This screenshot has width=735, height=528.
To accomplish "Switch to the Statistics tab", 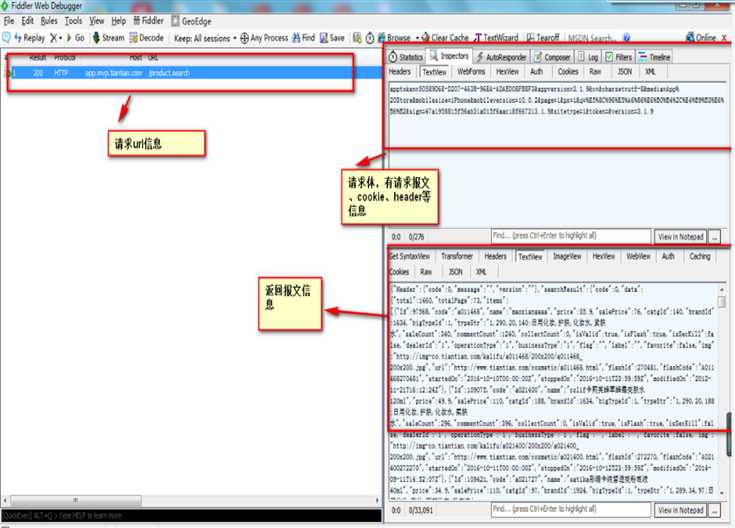I will 406,57.
